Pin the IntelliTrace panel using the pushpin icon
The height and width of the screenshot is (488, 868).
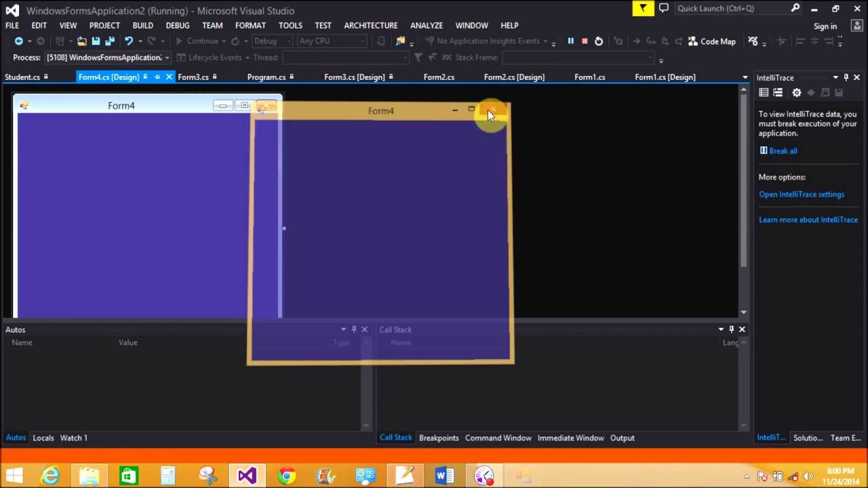pyautogui.click(x=846, y=77)
